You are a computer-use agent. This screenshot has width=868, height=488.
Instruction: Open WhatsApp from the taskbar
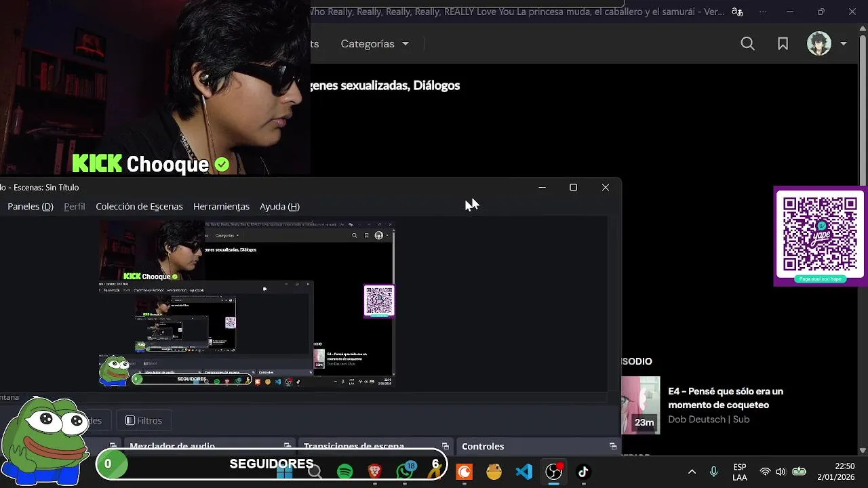[x=406, y=472]
